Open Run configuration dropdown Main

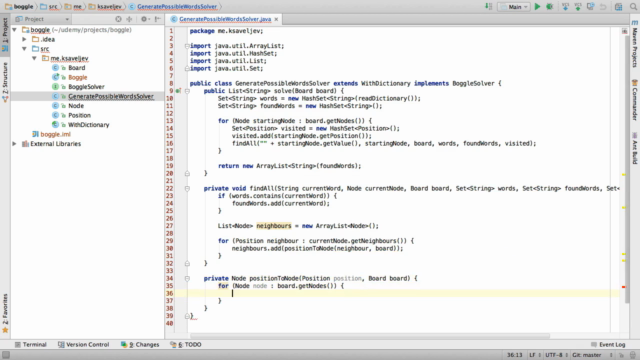pos(513,7)
